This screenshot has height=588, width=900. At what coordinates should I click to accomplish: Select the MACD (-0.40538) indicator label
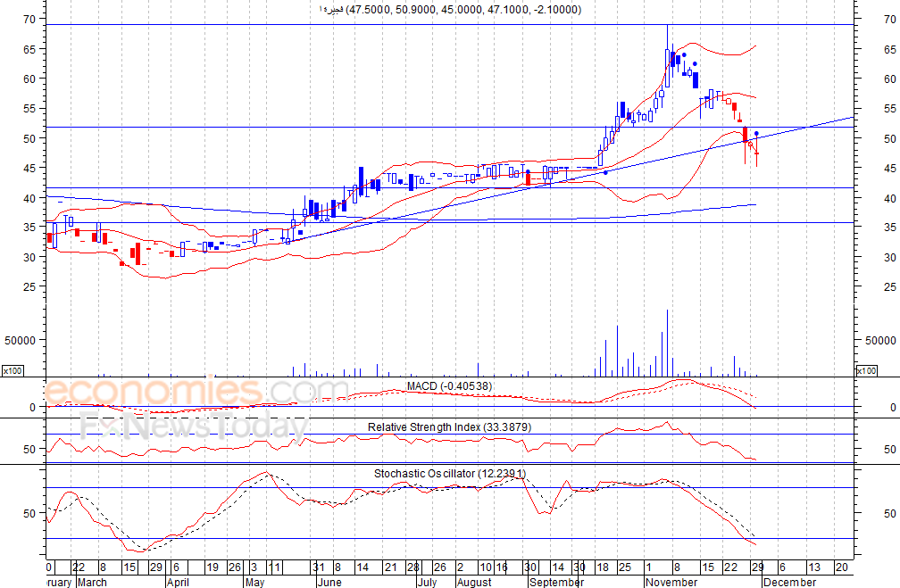[x=449, y=386]
